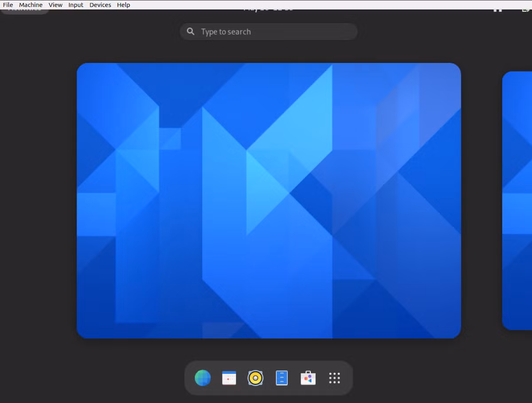Switch to the second workspace preview

point(517,201)
